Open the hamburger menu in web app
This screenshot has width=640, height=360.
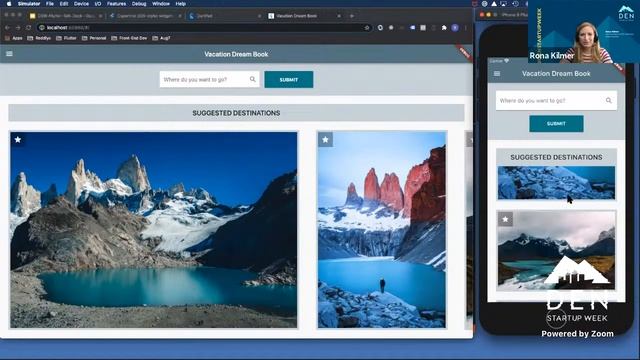point(9,54)
